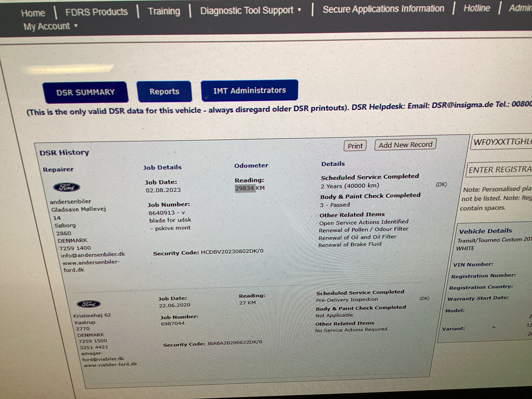Expand the My Account dropdown
Image resolution: width=532 pixels, height=399 pixels.
tap(50, 26)
